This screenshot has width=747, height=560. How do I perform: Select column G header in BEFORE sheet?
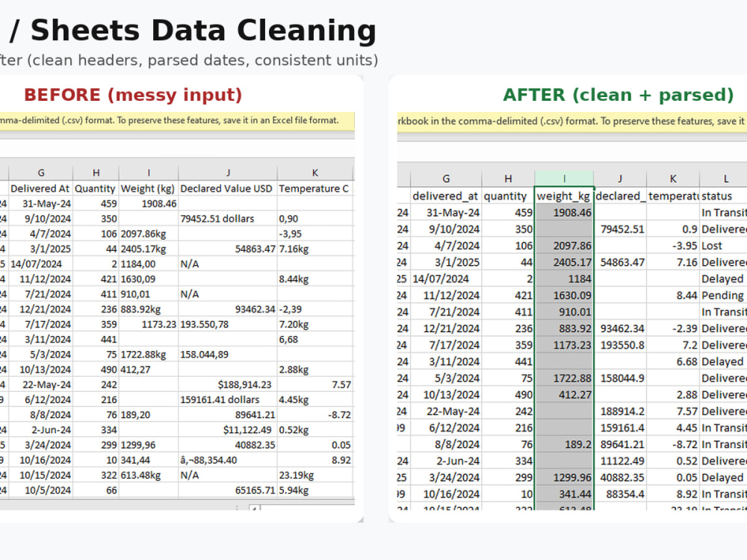(x=41, y=173)
